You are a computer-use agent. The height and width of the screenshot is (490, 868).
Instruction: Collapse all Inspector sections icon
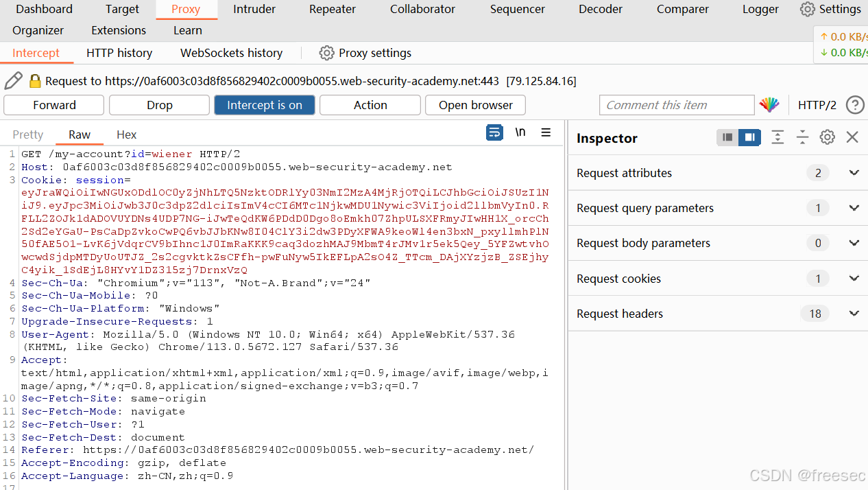(x=802, y=137)
